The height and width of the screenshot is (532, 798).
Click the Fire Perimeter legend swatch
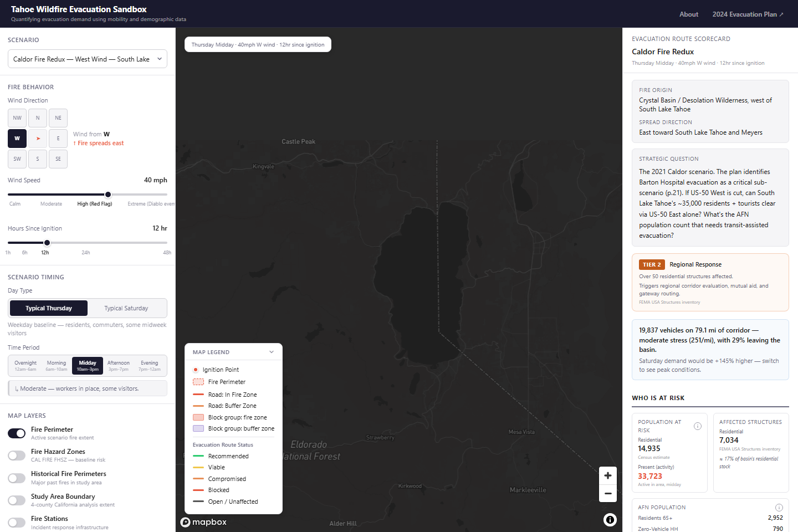tap(198, 382)
